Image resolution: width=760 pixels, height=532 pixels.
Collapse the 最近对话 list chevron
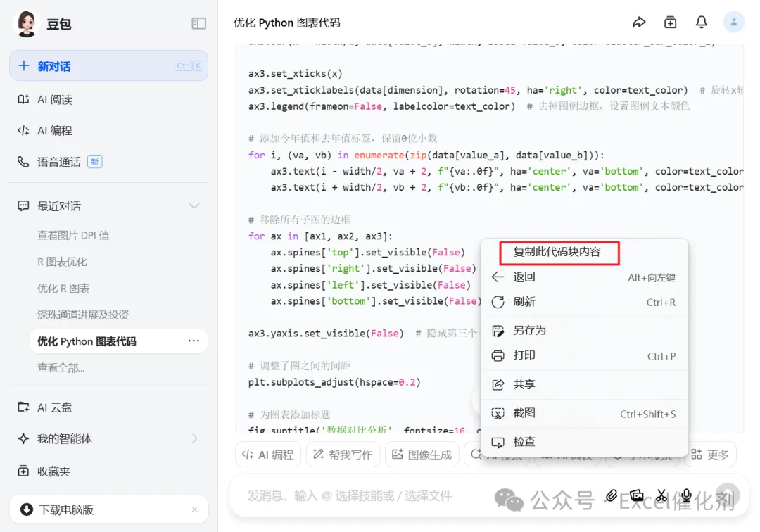(194, 206)
